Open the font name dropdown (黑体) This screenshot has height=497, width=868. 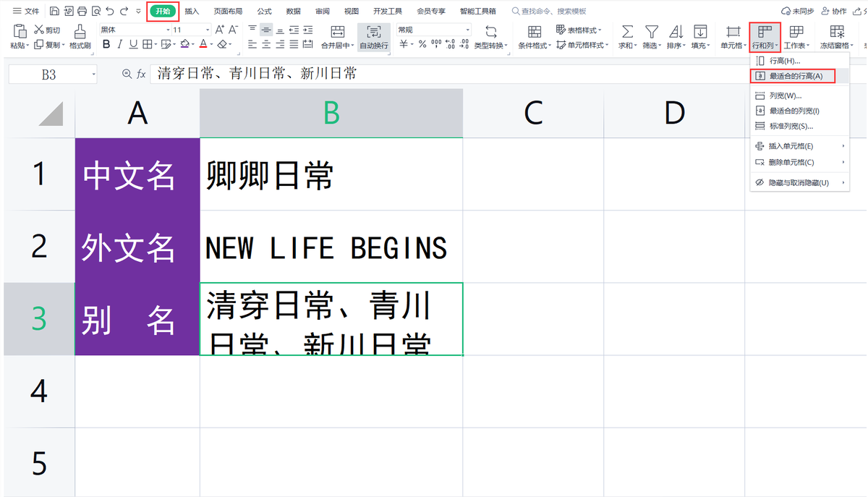(168, 30)
